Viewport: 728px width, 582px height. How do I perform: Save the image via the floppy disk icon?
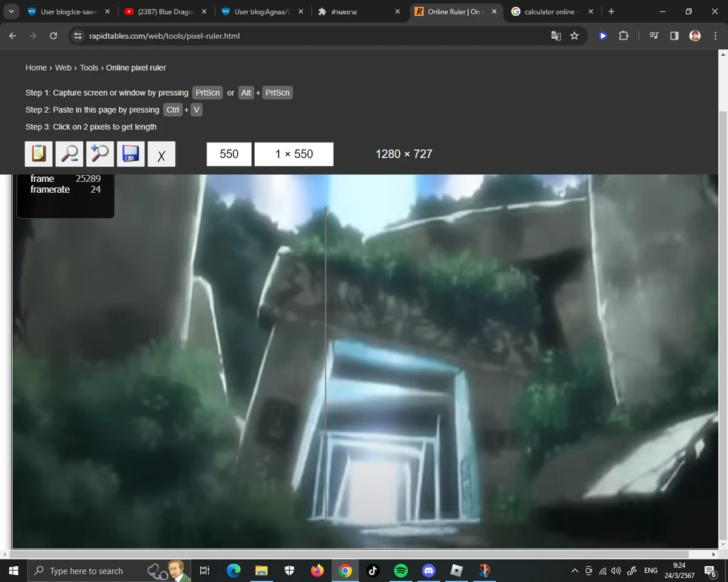pyautogui.click(x=130, y=154)
